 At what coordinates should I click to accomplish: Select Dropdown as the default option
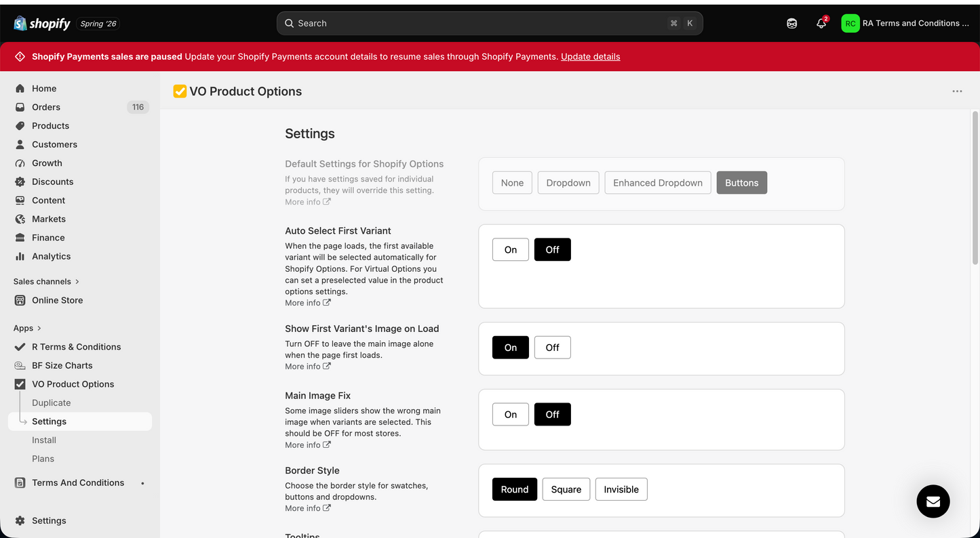pyautogui.click(x=568, y=183)
